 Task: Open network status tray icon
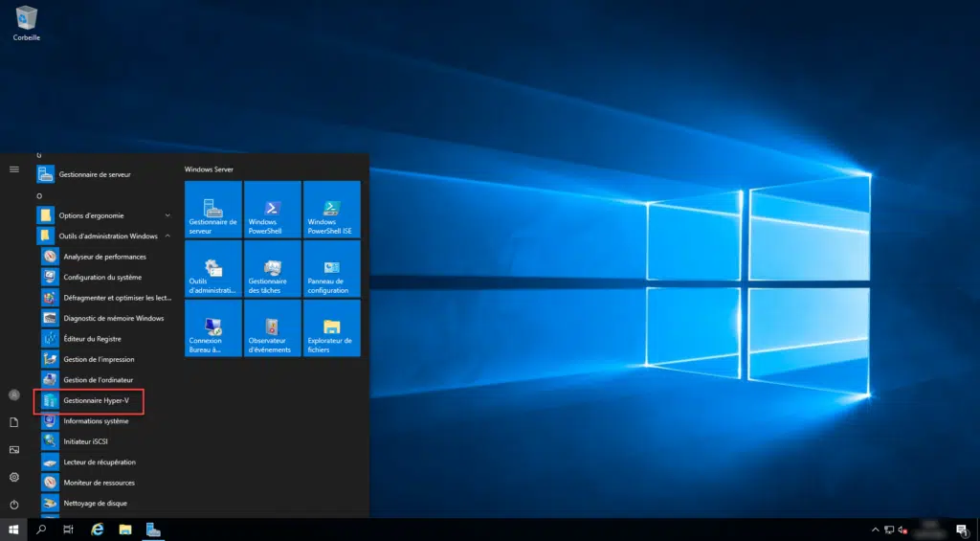889,530
